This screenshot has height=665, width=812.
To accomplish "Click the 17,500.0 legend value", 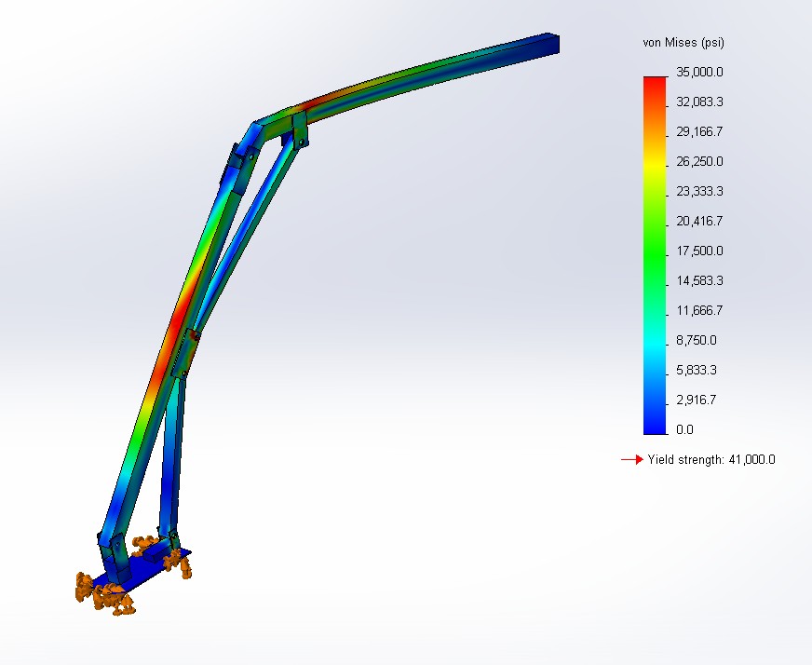I will [x=699, y=251].
